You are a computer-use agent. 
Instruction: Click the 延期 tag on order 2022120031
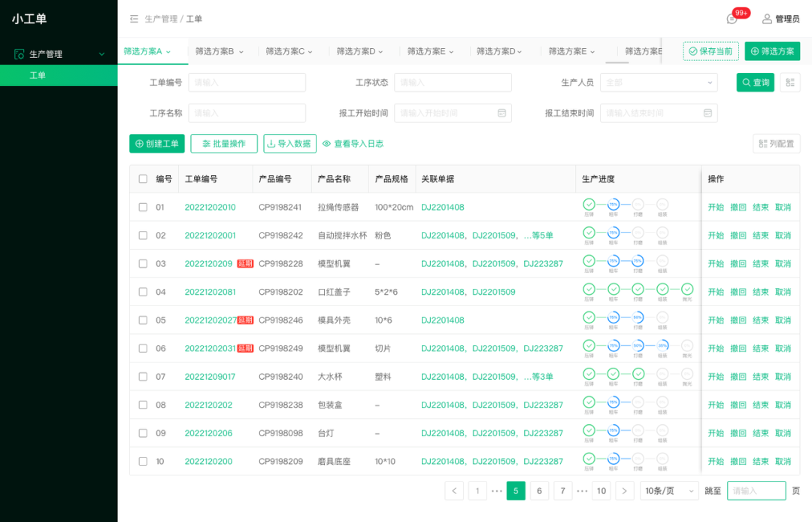(245, 348)
